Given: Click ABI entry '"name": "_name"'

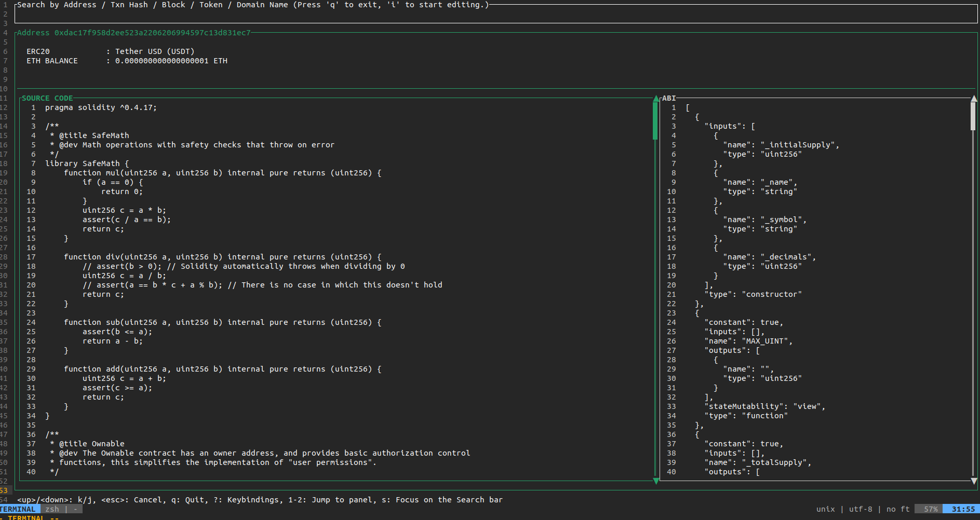Looking at the screenshot, I should pos(760,182).
